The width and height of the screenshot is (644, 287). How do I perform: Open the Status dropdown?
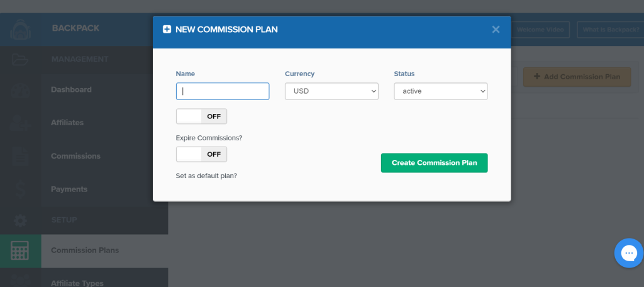click(440, 91)
